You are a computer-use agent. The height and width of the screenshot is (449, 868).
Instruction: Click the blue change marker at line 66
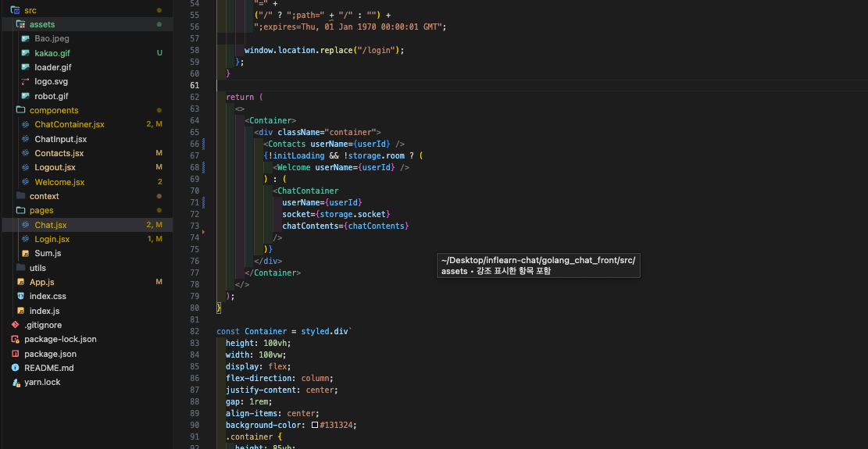tap(203, 144)
